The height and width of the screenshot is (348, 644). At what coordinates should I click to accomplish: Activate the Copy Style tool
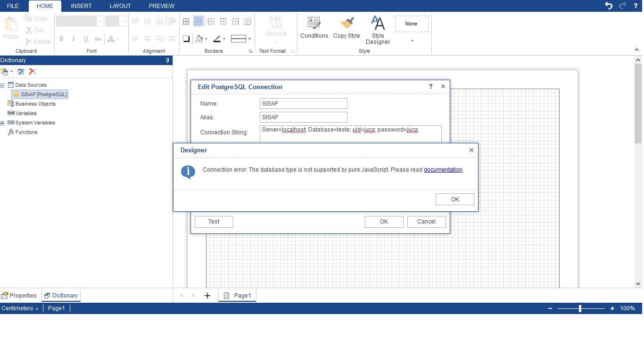pos(347,28)
